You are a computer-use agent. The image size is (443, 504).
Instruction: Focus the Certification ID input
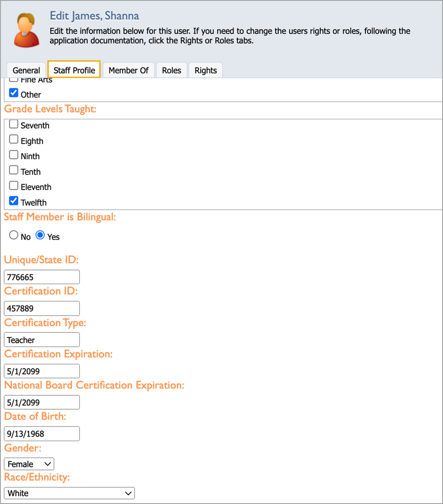click(x=42, y=308)
